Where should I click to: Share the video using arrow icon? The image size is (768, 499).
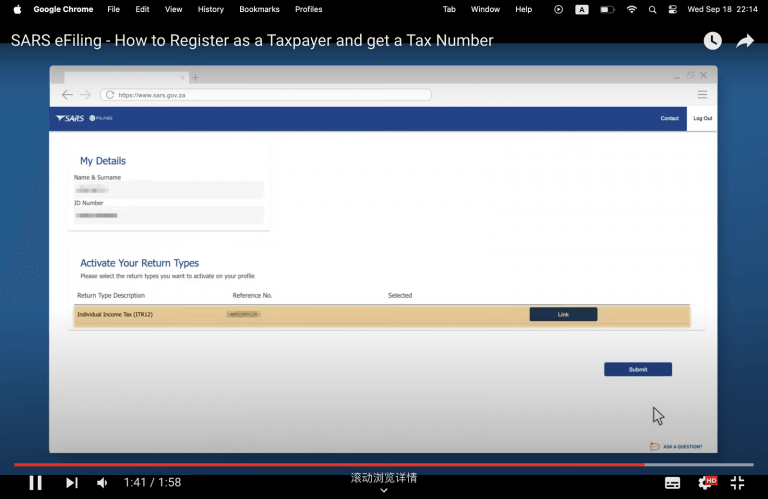point(745,41)
